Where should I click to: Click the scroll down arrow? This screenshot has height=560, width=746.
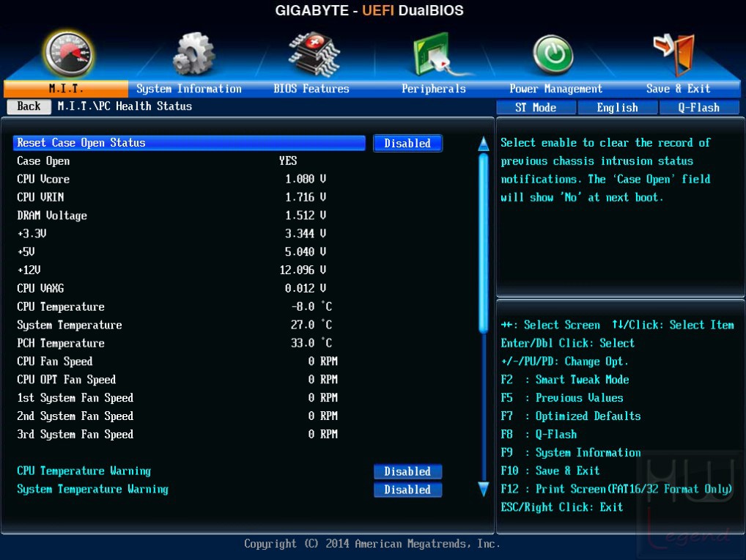click(x=484, y=489)
